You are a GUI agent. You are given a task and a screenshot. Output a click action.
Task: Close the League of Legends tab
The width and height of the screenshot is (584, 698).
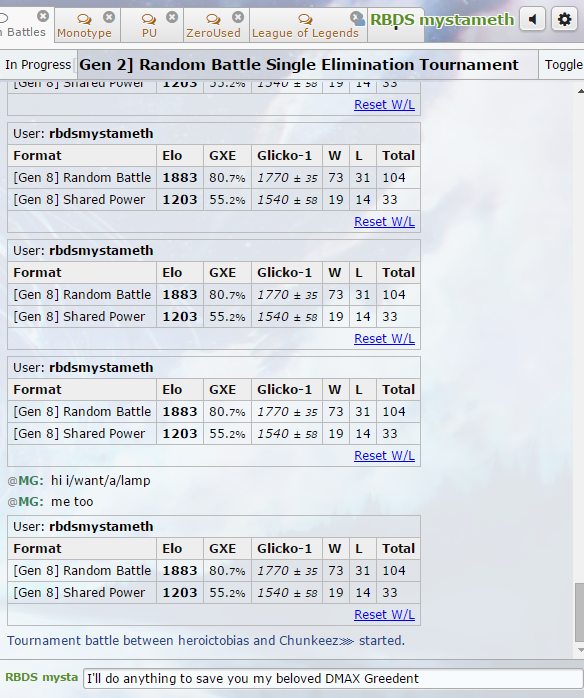tap(356, 17)
